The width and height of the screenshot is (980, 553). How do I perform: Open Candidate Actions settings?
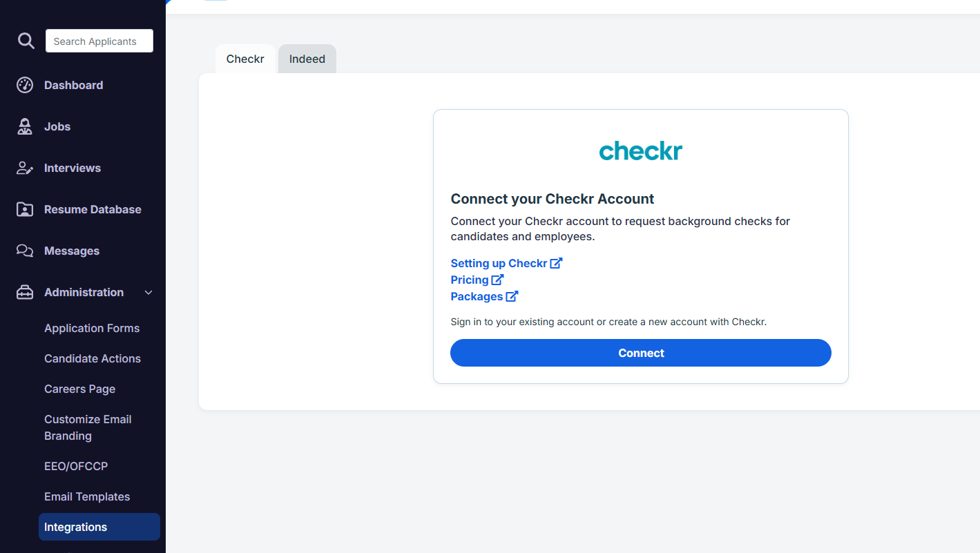click(x=93, y=358)
